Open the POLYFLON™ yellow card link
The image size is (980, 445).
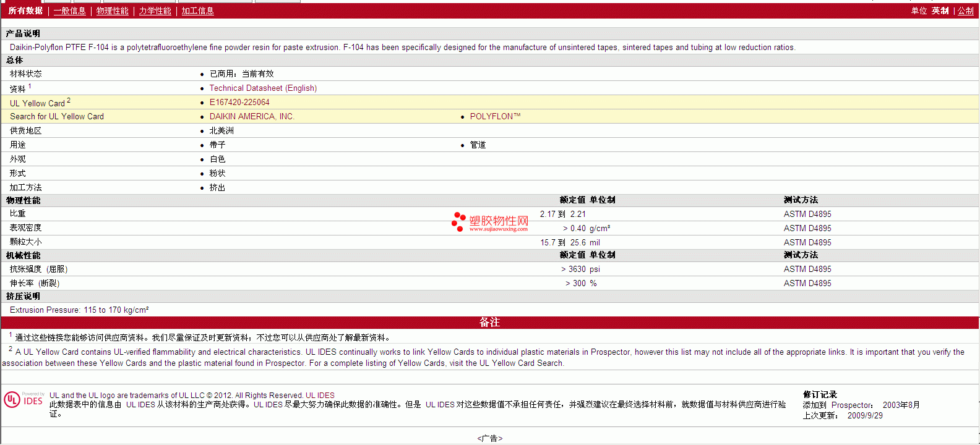(495, 117)
